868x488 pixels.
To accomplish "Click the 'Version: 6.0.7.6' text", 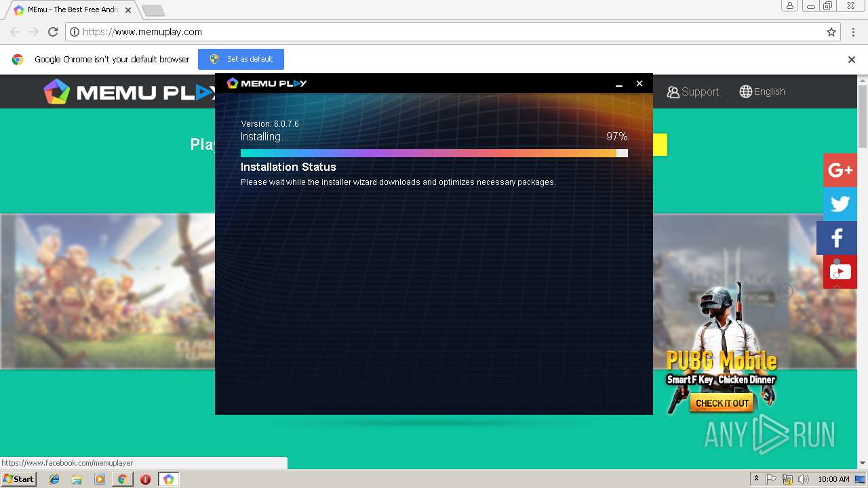I will click(270, 124).
